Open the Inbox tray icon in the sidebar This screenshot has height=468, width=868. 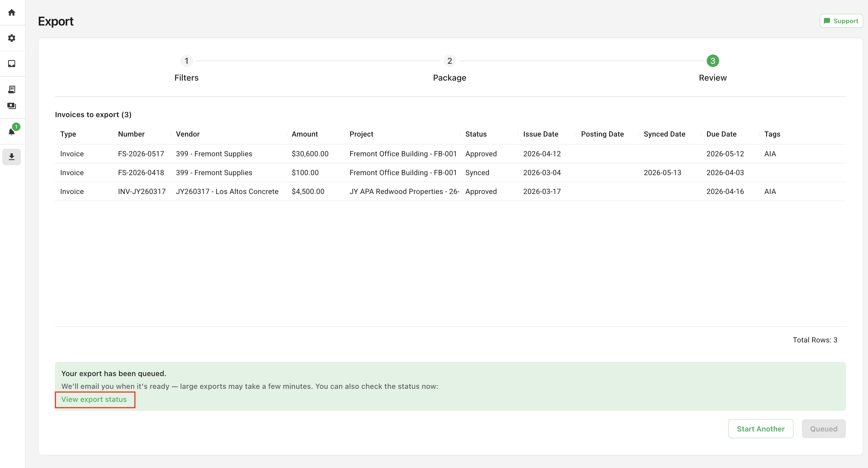click(12, 64)
